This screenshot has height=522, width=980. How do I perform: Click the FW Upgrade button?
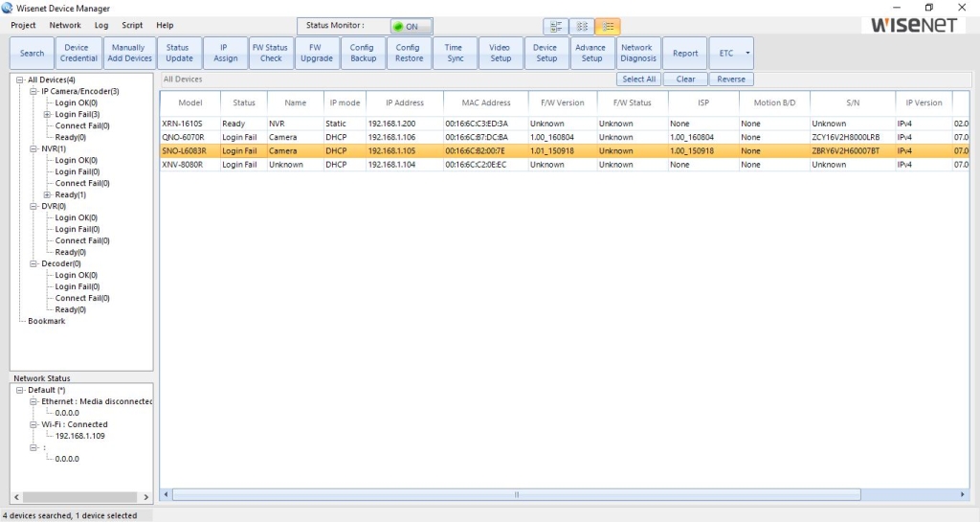pos(316,53)
